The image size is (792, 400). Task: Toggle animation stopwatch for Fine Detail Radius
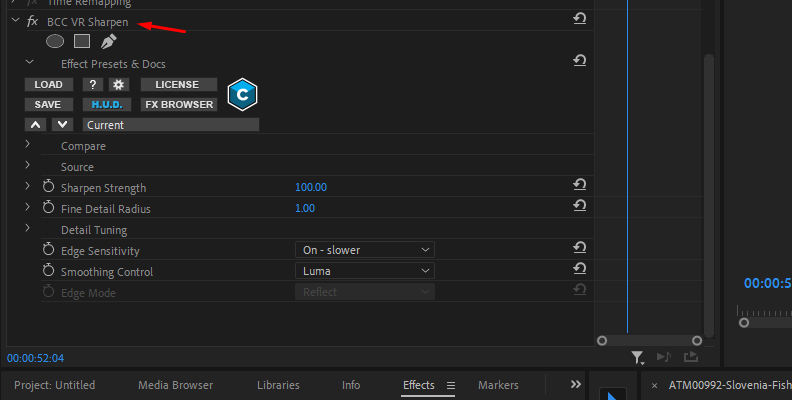(x=48, y=208)
